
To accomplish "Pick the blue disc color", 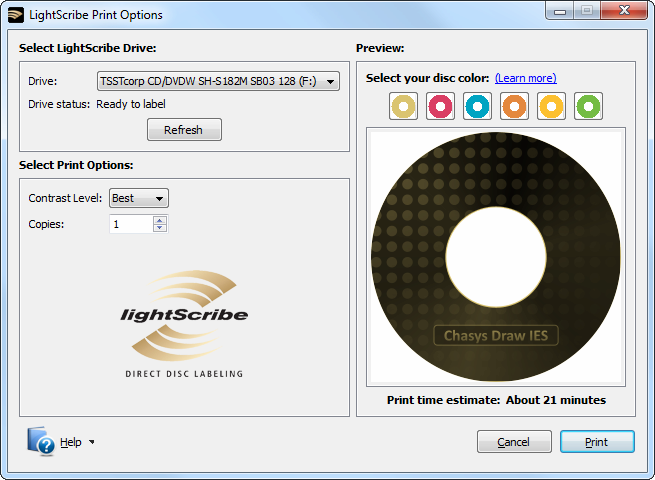I will (477, 106).
